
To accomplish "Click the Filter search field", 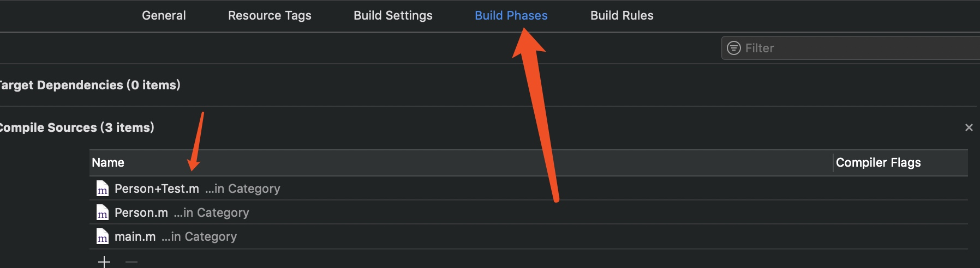I will pyautogui.click(x=851, y=48).
